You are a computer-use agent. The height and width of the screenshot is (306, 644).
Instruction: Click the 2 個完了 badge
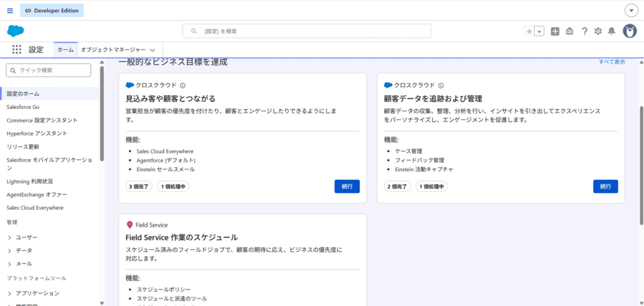[x=397, y=186]
